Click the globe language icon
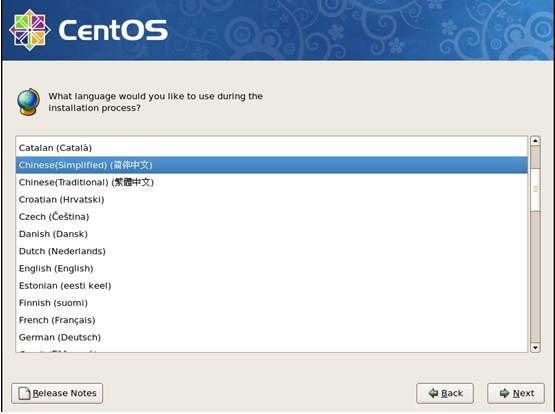 pos(29,102)
